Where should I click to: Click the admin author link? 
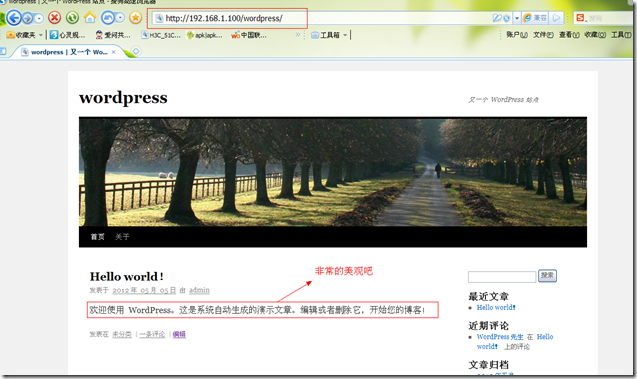[199, 290]
